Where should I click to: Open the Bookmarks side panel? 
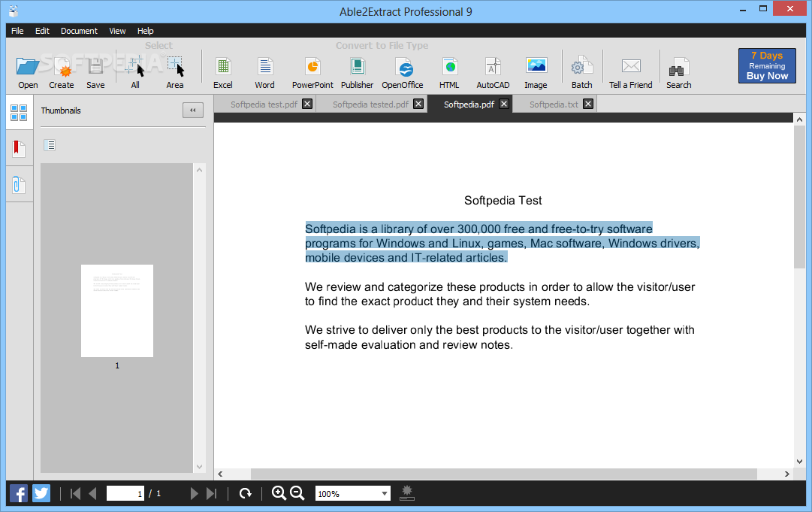click(20, 149)
